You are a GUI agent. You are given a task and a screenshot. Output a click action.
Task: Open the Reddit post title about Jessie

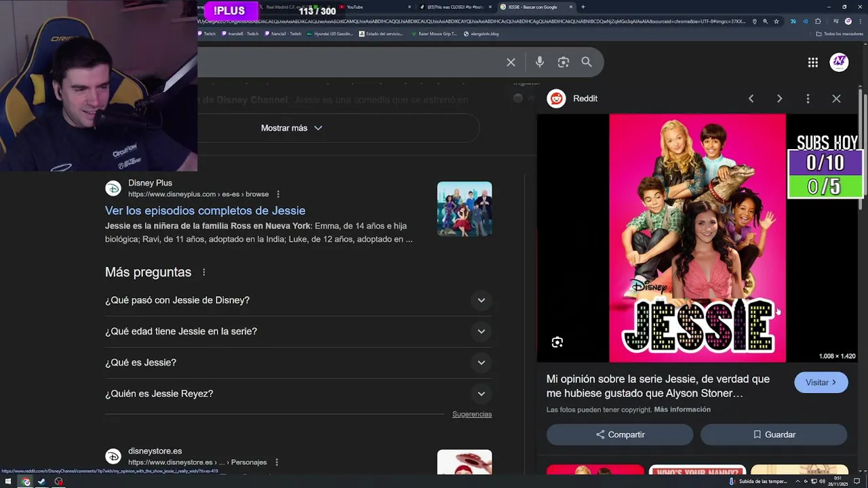pos(658,386)
